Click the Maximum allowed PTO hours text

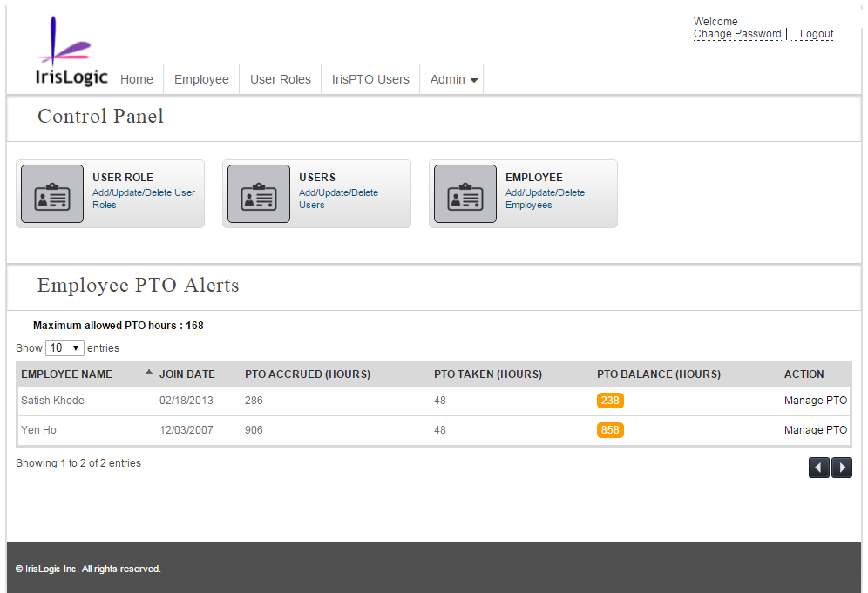tap(119, 326)
